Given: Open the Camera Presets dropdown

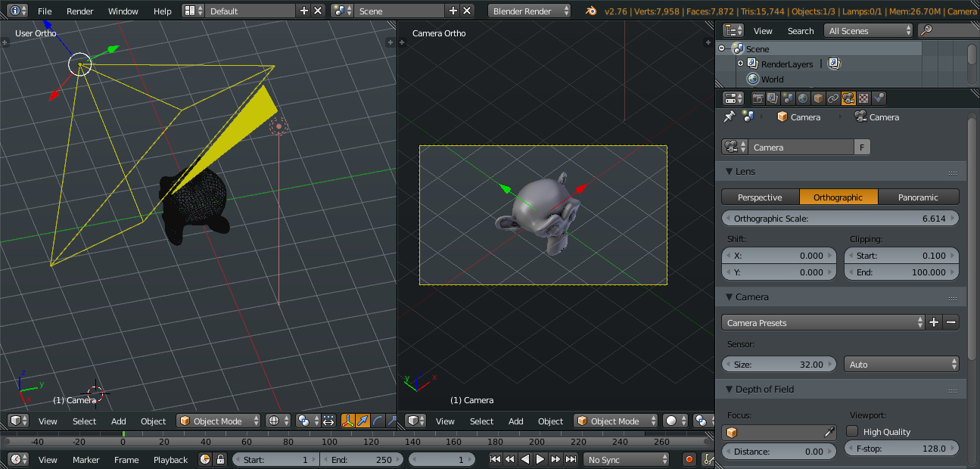Looking at the screenshot, I should click(x=823, y=323).
